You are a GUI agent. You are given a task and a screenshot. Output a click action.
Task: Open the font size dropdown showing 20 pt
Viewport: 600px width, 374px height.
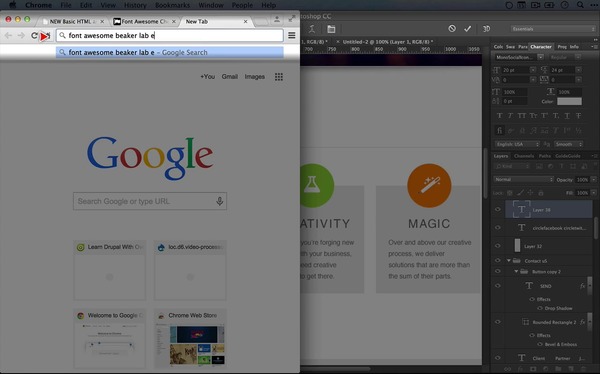pos(533,70)
